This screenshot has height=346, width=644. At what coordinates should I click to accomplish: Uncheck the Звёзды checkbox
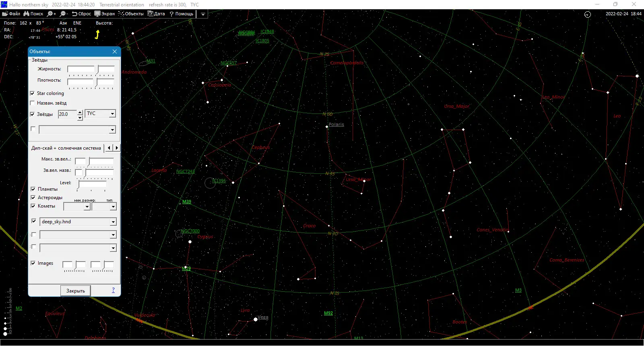(x=33, y=114)
